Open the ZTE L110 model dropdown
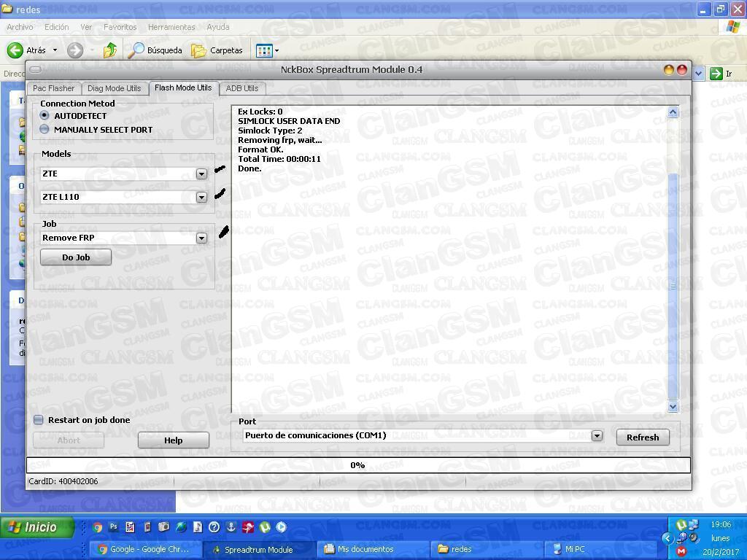 point(201,197)
